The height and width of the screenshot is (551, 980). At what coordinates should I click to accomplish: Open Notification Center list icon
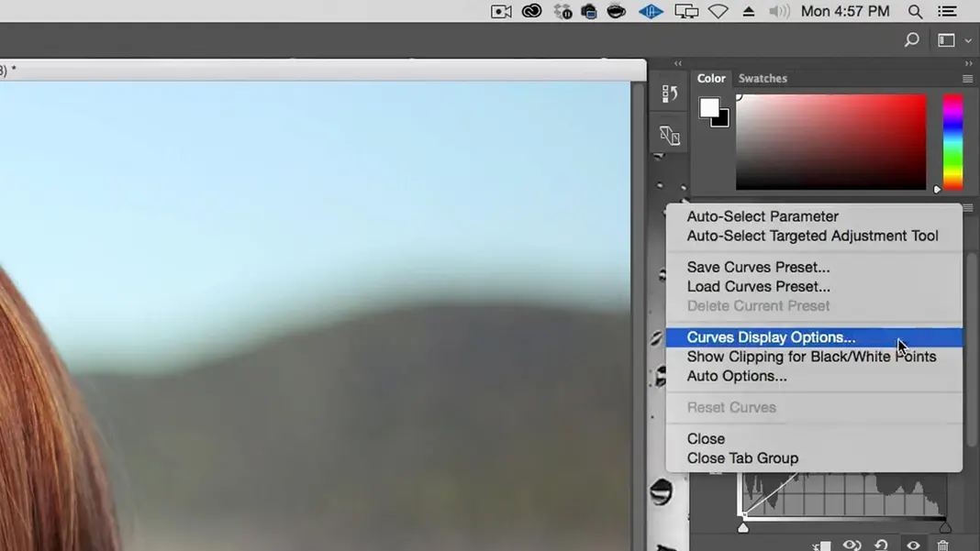[x=948, y=11]
